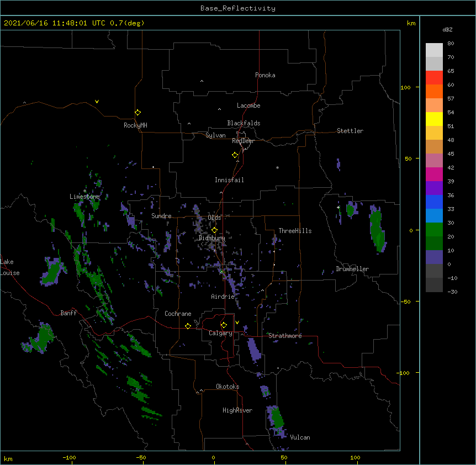Click the Base_Reflectivity title

click(x=238, y=8)
